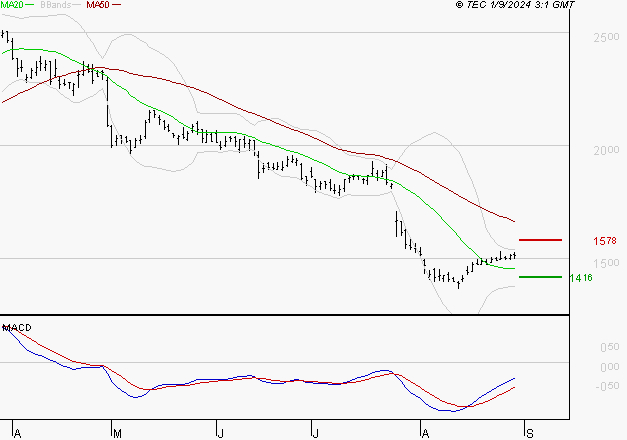Click the 2500 price axis label
Image resolution: width=627 pixels, height=440 pixels.
(x=606, y=37)
